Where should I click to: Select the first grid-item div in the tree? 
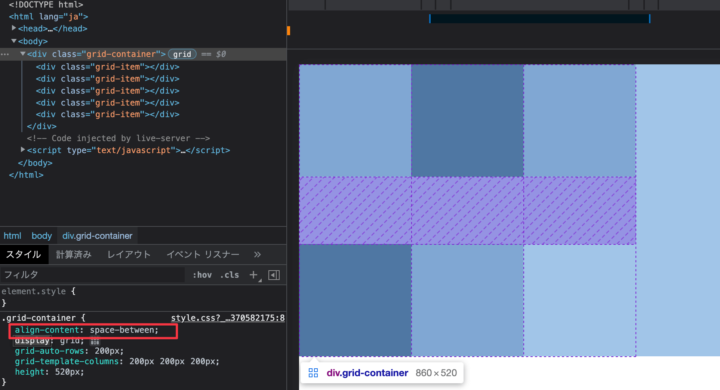click(107, 67)
